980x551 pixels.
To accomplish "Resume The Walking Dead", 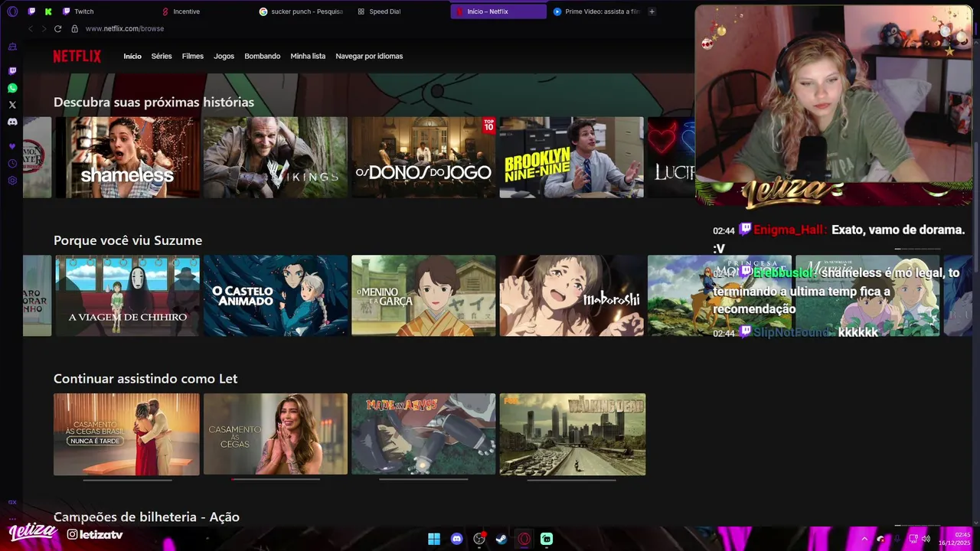I will pyautogui.click(x=573, y=434).
